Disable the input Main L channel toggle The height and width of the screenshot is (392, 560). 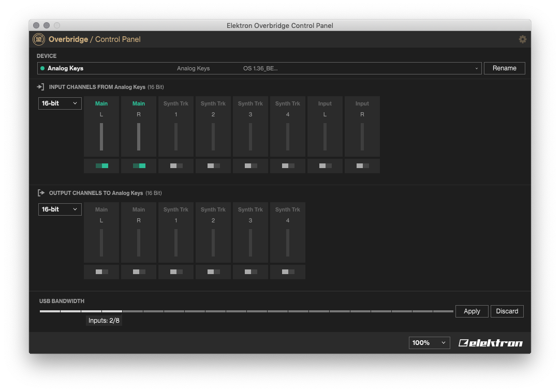(x=102, y=165)
